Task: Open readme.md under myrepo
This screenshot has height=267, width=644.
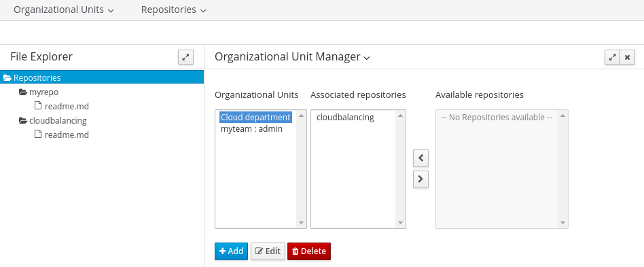Action: coord(67,106)
